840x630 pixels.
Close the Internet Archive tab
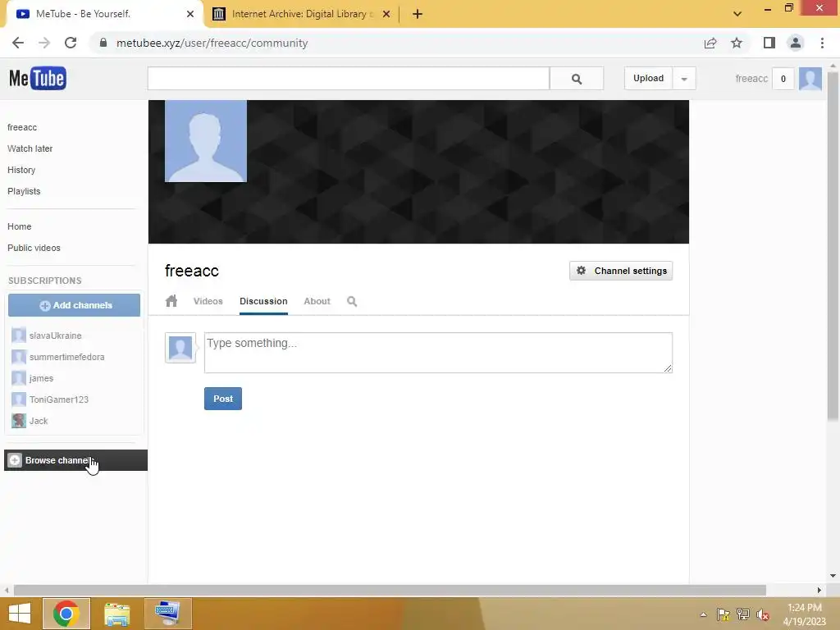[386, 14]
